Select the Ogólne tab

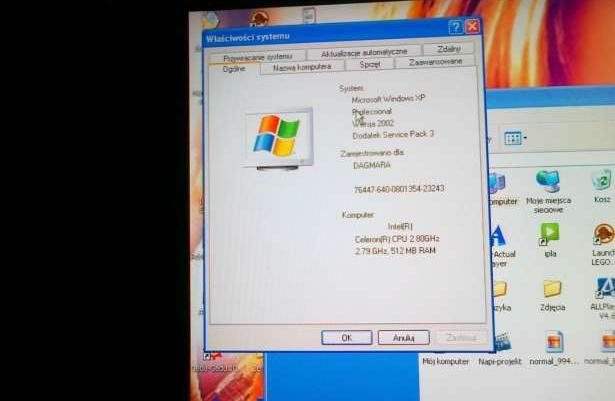coord(234,69)
